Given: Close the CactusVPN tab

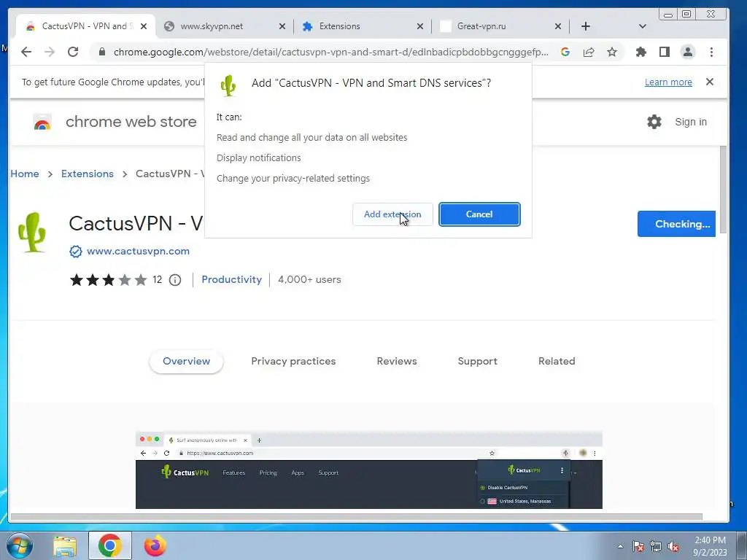Looking at the screenshot, I should click(144, 26).
